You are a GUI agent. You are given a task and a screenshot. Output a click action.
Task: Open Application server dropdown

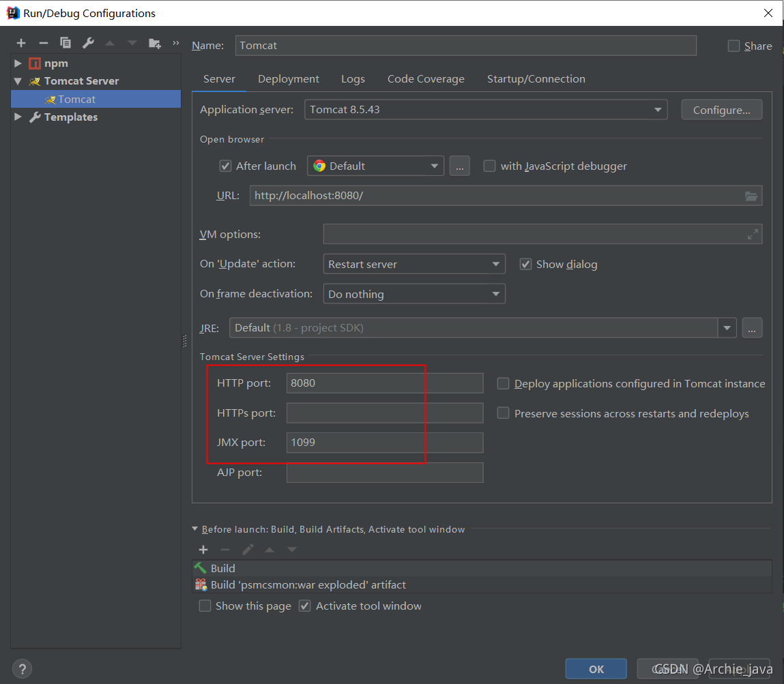486,109
